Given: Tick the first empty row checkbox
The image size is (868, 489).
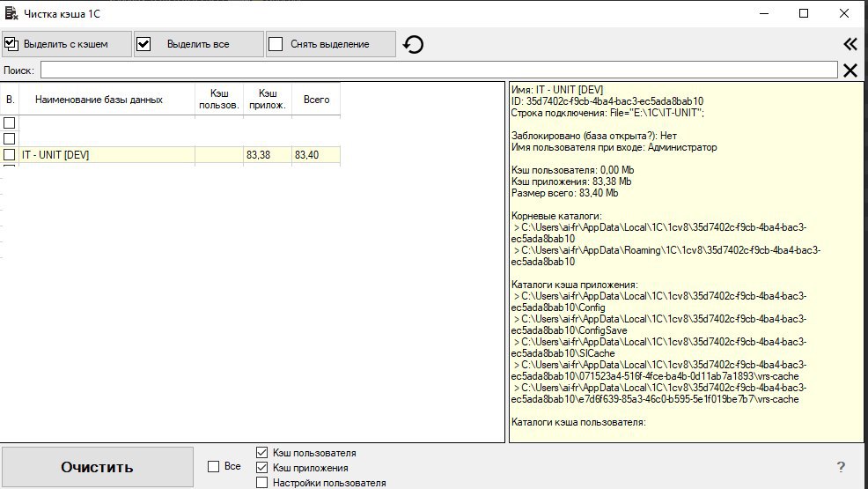Looking at the screenshot, I should (x=10, y=122).
